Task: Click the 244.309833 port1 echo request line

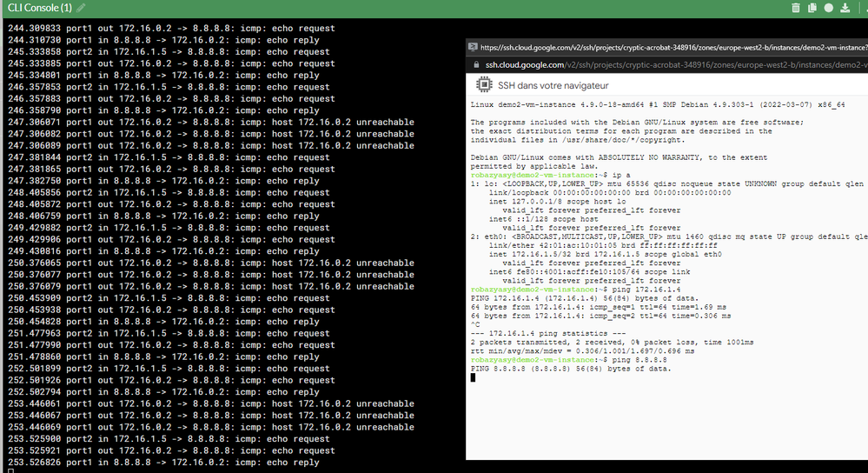Action: pos(171,28)
